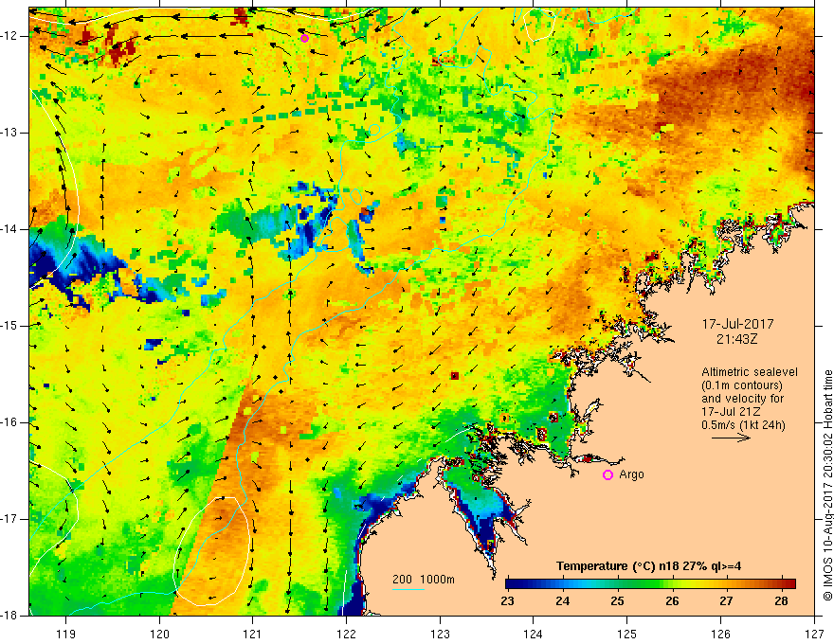This screenshot has width=834, height=644.
Task: Click the '17-Jul 21Z' text line
Action: pos(731,411)
